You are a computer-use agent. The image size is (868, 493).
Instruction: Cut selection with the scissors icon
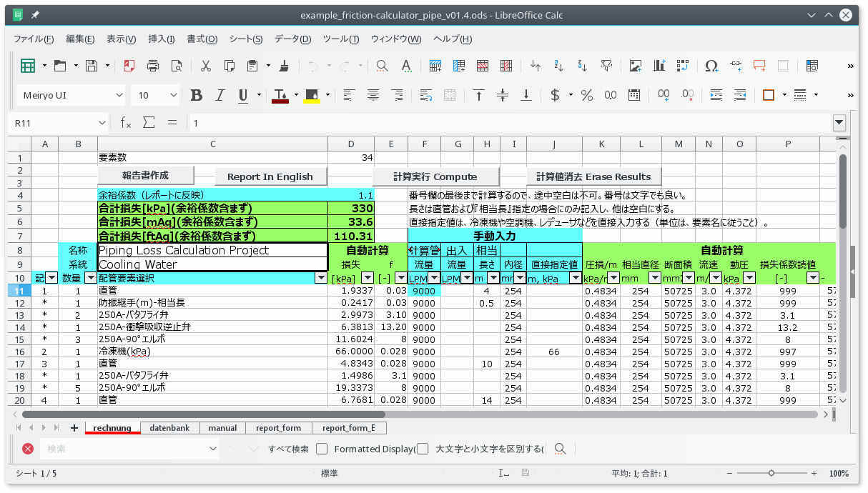pos(206,66)
